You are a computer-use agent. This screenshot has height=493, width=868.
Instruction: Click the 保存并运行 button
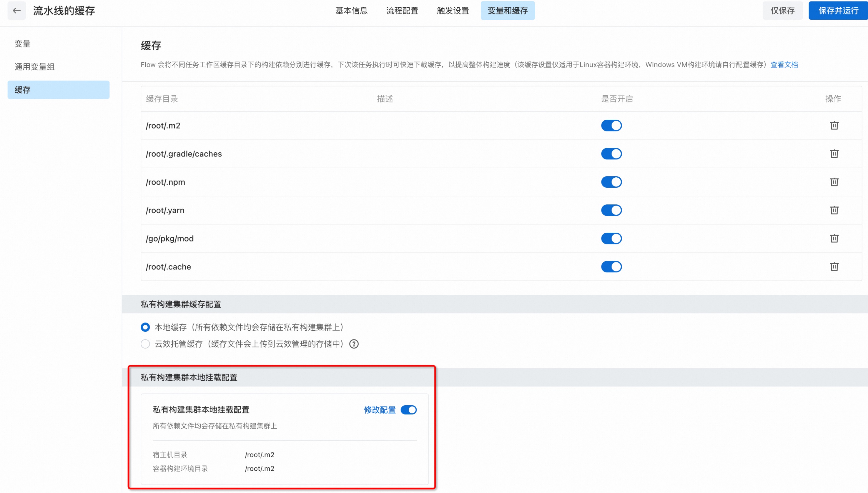click(x=839, y=11)
